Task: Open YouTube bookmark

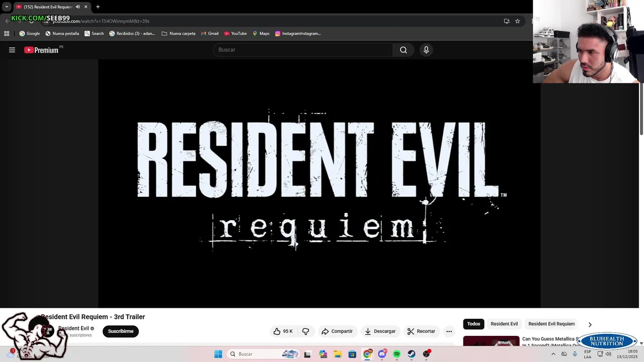Action: pyautogui.click(x=235, y=34)
